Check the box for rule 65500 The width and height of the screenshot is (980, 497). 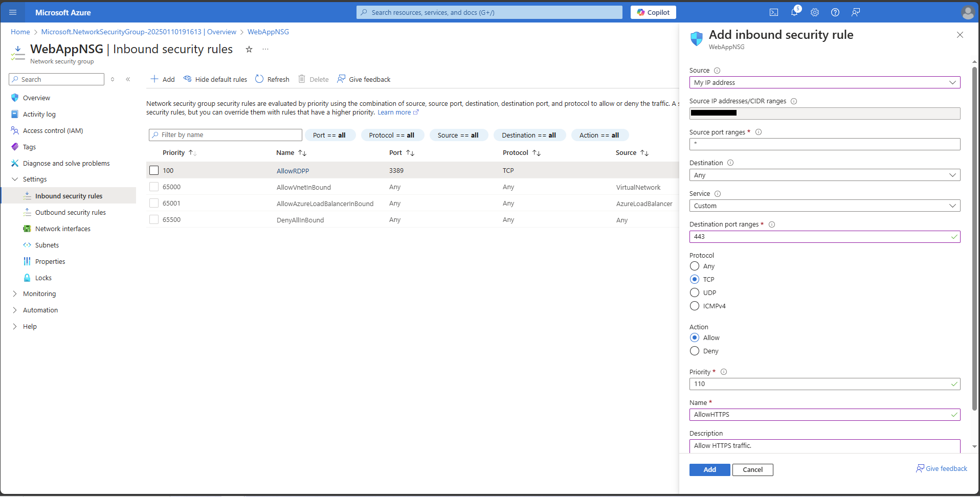(154, 219)
